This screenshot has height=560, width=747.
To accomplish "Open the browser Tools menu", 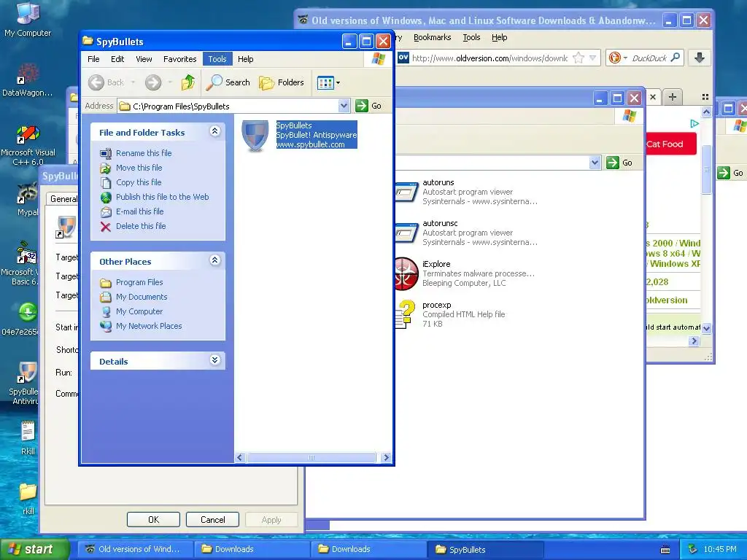I will (472, 37).
